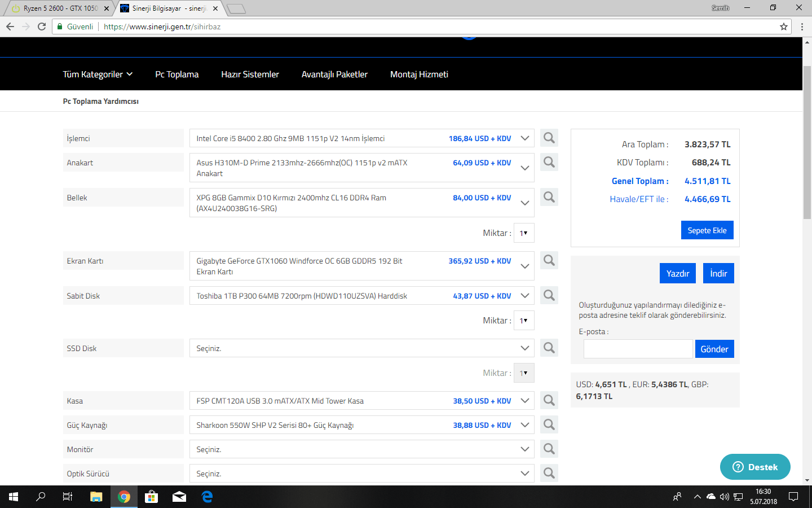Viewport: 812px width, 508px height.
Task: Open Windows taskbar search
Action: (41, 497)
